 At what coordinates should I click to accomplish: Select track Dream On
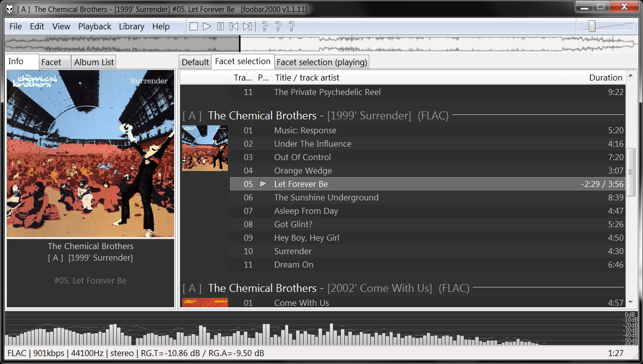point(428,265)
